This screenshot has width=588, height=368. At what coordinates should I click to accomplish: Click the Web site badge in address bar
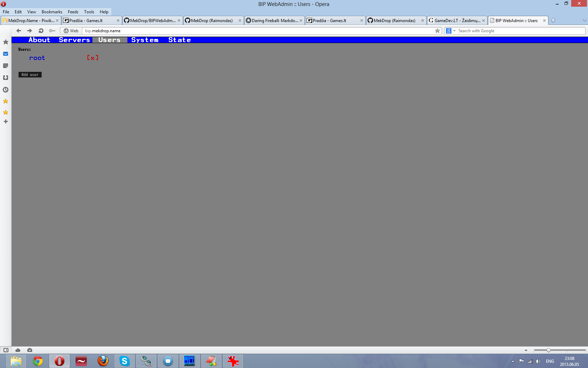point(71,31)
